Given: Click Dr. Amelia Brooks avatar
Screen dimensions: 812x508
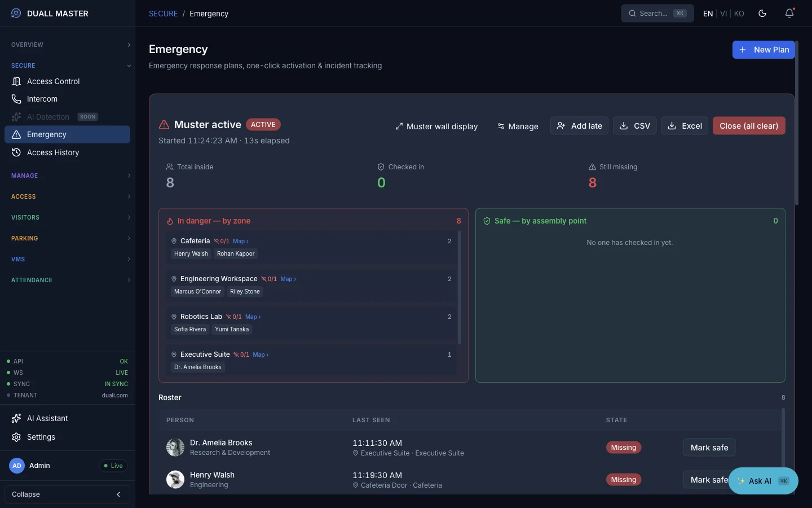Looking at the screenshot, I should coord(175,448).
